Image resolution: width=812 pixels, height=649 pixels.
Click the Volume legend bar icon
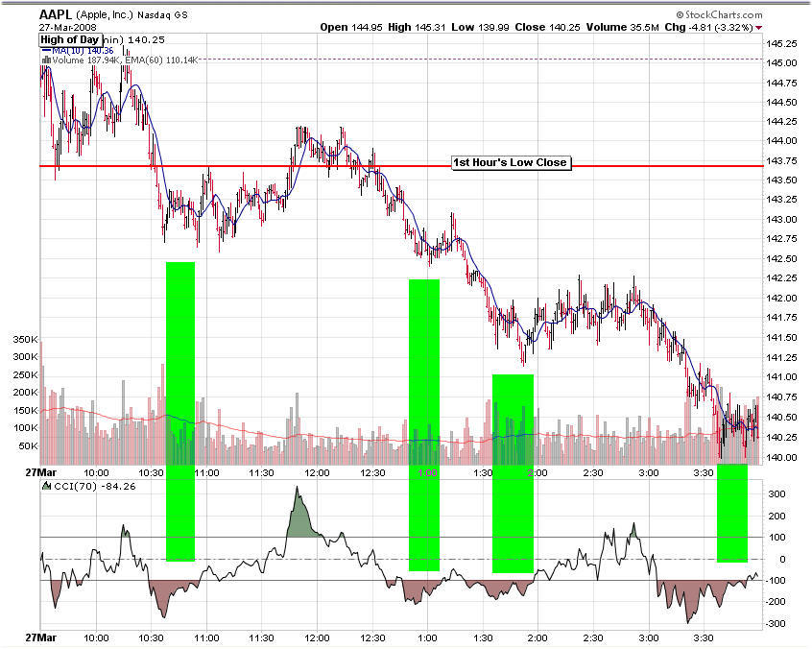tap(46, 60)
